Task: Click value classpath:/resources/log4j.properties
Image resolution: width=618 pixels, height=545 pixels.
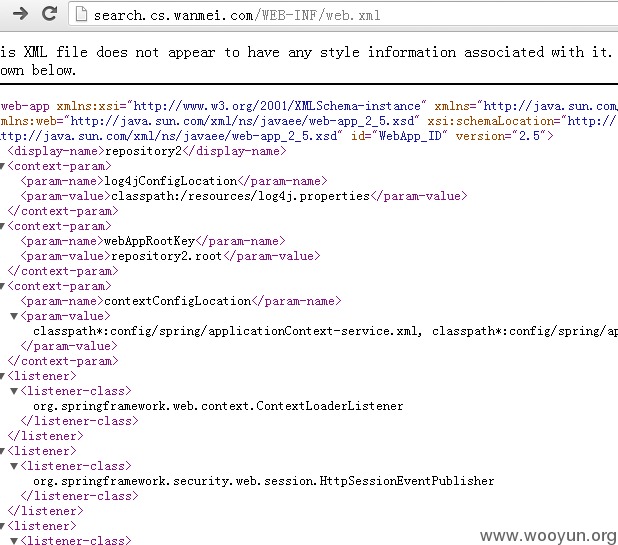Action: tap(240, 196)
